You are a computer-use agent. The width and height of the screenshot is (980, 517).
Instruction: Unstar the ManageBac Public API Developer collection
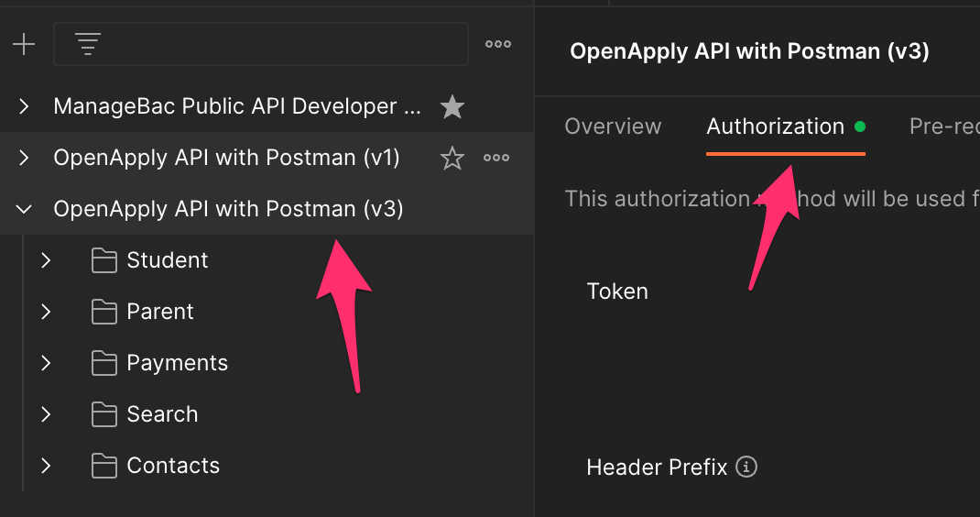[x=452, y=107]
